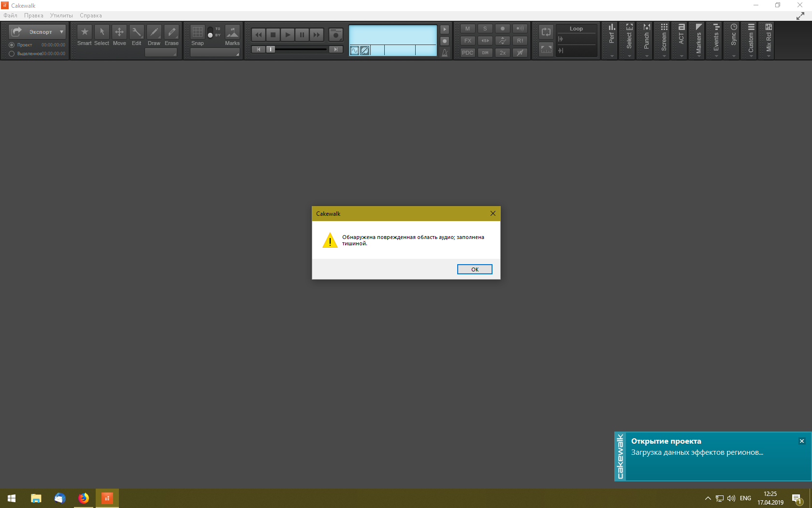
Task: Click the Record transport button
Action: [335, 35]
